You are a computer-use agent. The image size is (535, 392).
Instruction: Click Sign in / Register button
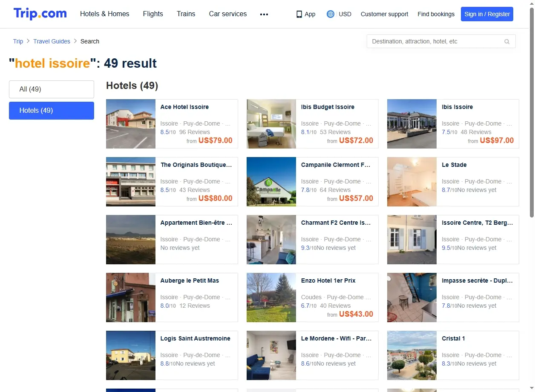point(487,14)
